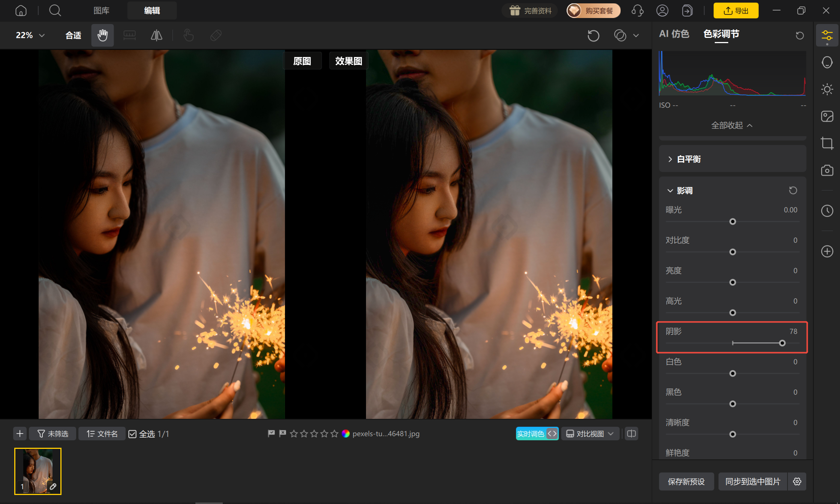
Task: Click the 导出 export button
Action: click(x=736, y=10)
